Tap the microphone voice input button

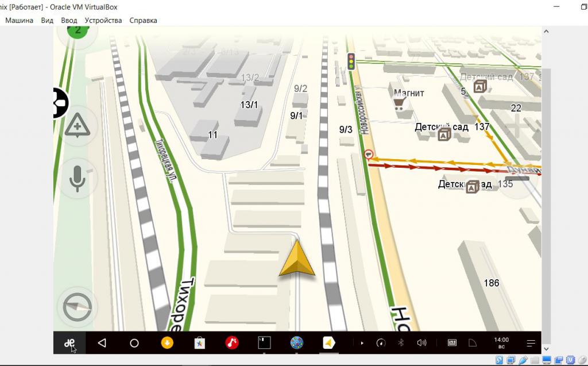[76, 179]
